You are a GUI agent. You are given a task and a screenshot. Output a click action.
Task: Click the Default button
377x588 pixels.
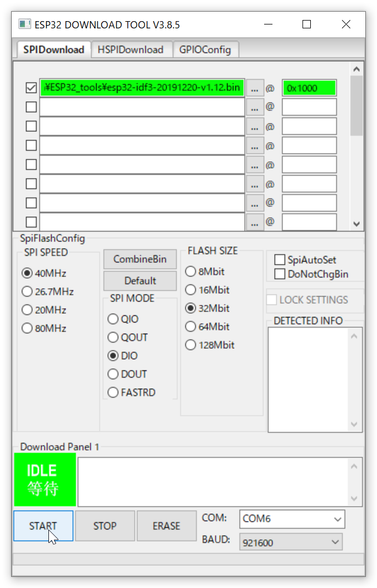point(140,280)
